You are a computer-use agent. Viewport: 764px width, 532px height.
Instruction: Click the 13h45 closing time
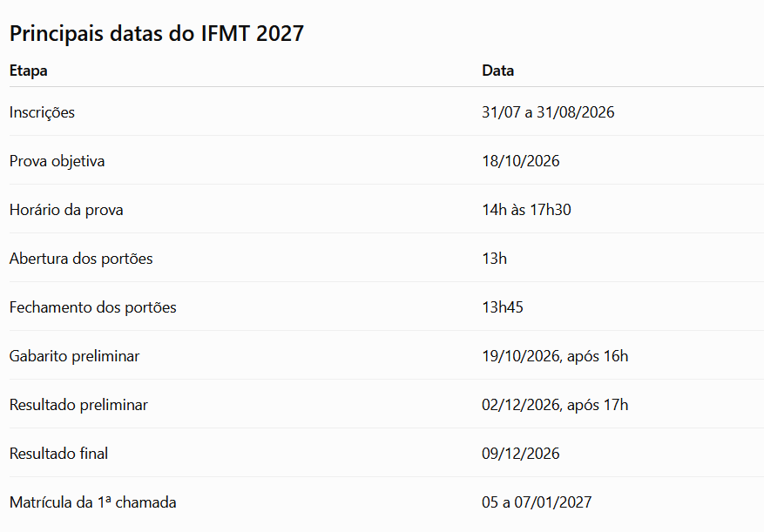503,307
